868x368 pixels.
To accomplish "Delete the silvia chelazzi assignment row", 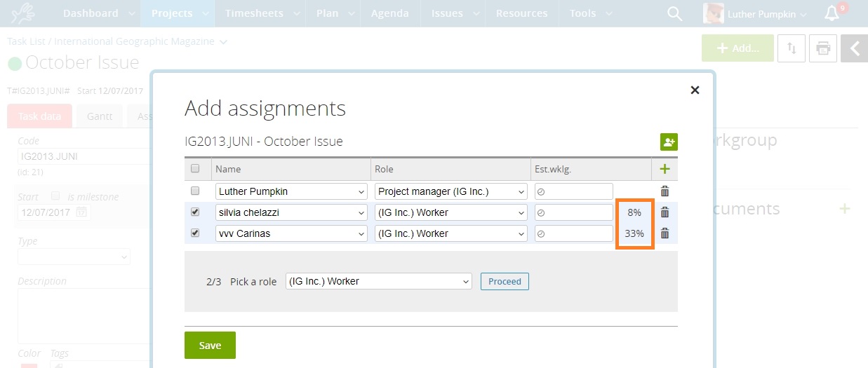I will [x=665, y=212].
